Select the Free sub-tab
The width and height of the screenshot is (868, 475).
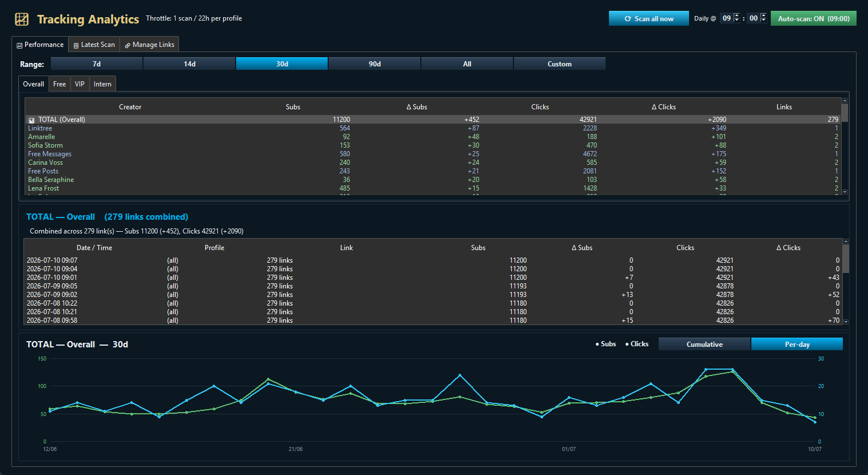(59, 84)
